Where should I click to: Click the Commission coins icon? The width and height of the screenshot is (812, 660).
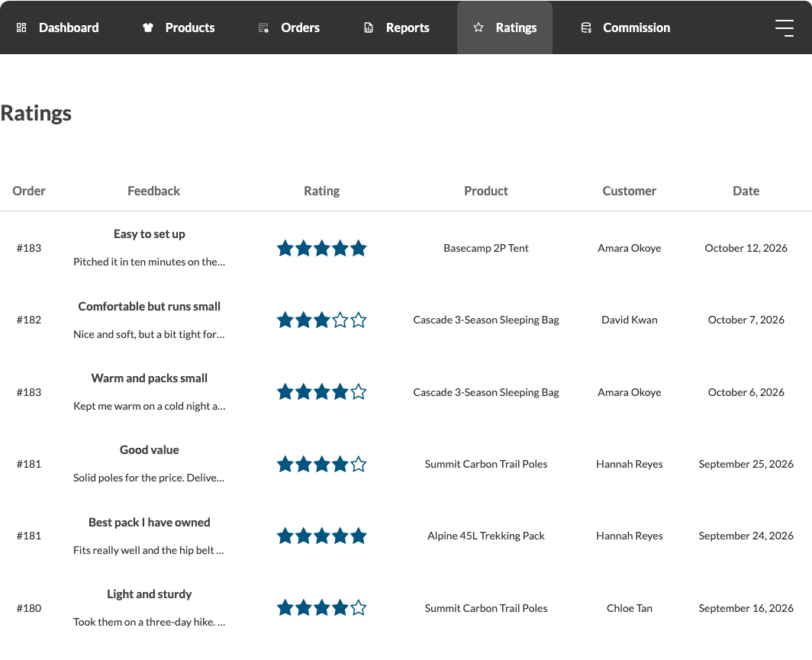coord(585,27)
